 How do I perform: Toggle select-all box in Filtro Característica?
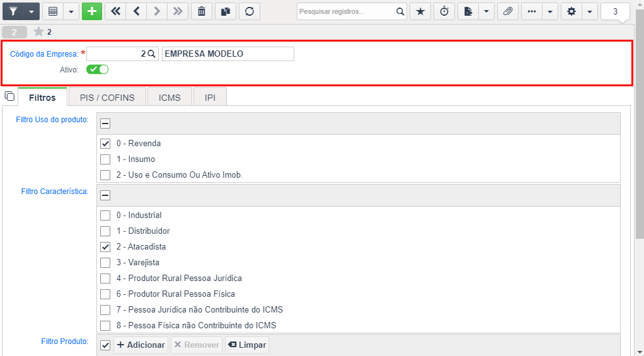[x=105, y=195]
